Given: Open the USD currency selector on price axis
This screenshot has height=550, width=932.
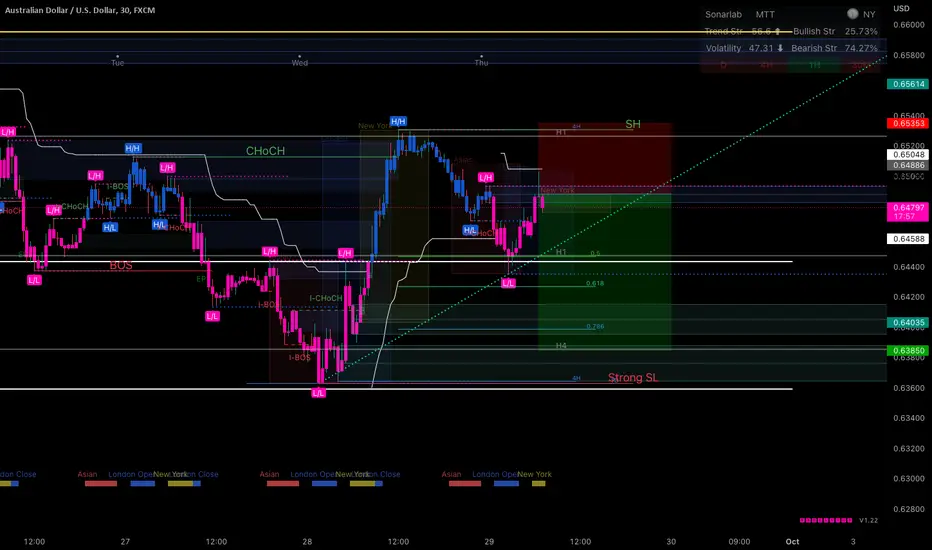Looking at the screenshot, I should (901, 8).
